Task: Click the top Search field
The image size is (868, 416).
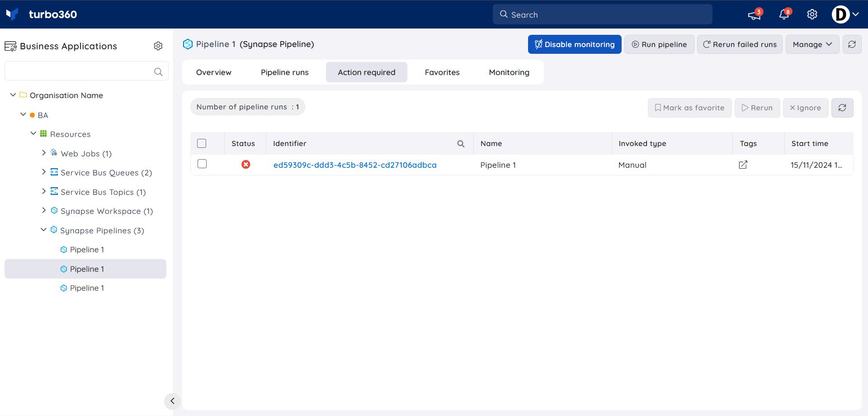Action: (602, 14)
